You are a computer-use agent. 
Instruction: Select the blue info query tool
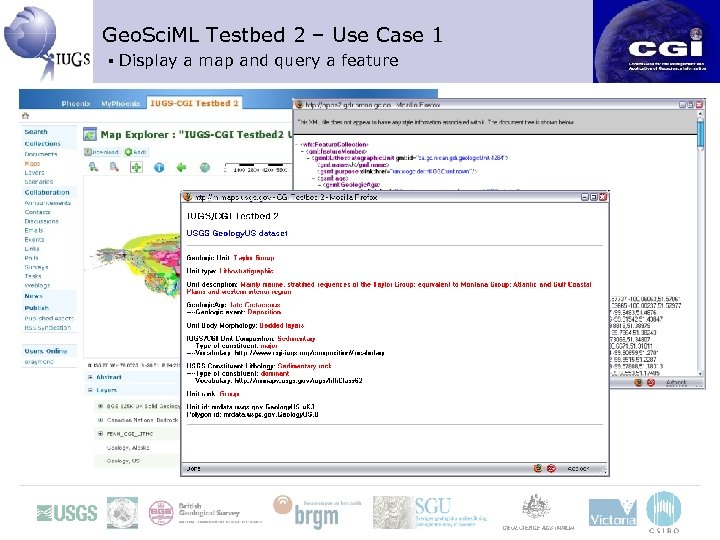(159, 168)
